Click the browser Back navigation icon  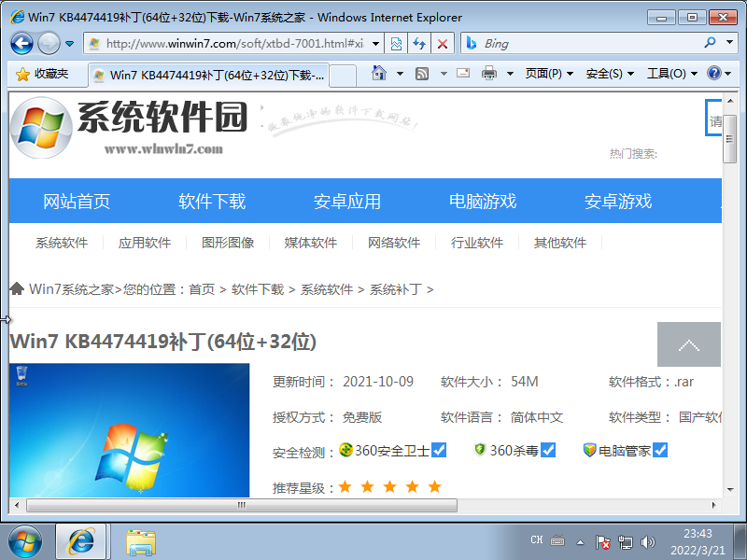21,43
